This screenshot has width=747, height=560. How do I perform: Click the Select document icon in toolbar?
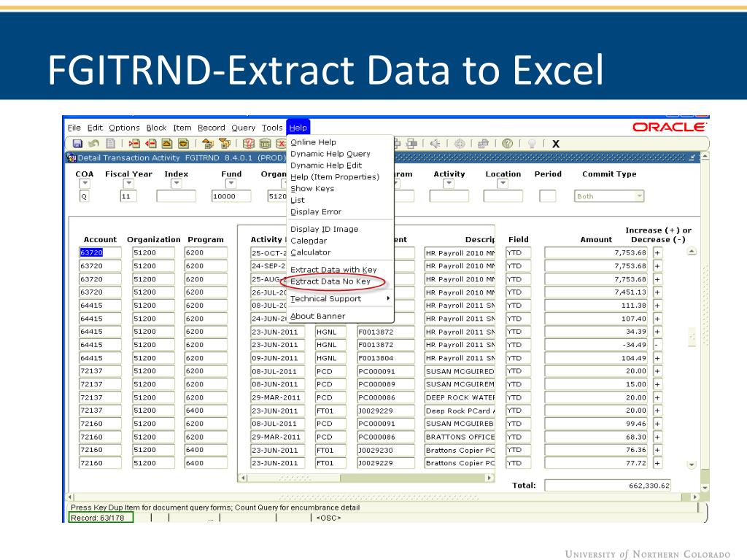coord(110,144)
